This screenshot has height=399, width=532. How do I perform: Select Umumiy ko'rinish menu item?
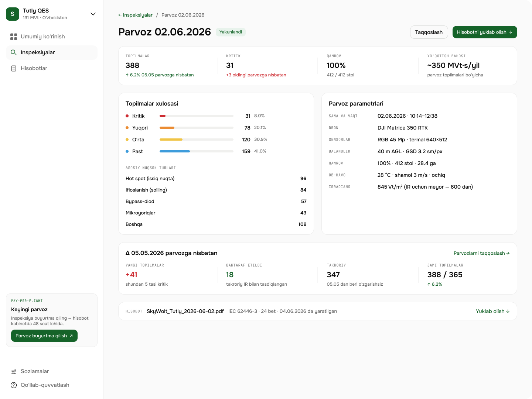coord(52,37)
